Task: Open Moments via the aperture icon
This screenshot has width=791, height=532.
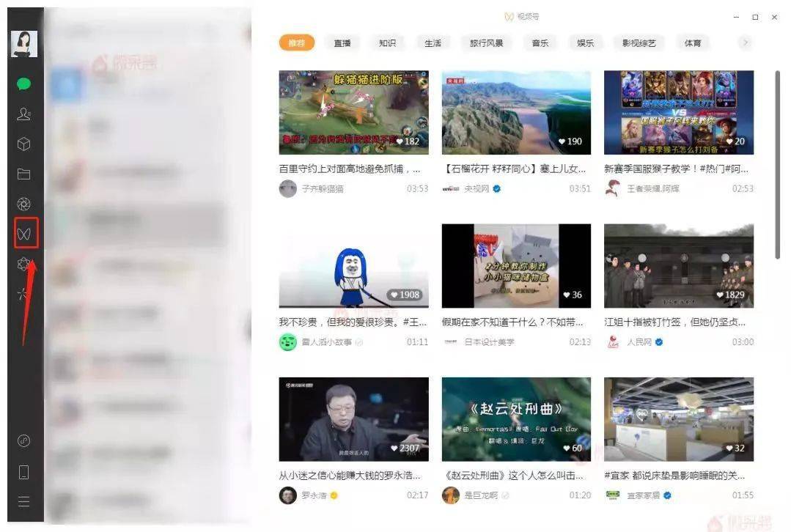Action: click(x=24, y=204)
